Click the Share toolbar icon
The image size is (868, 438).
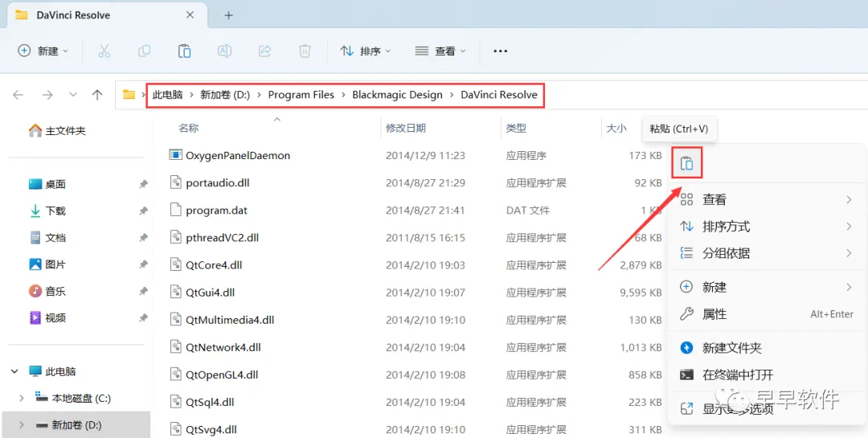point(264,51)
